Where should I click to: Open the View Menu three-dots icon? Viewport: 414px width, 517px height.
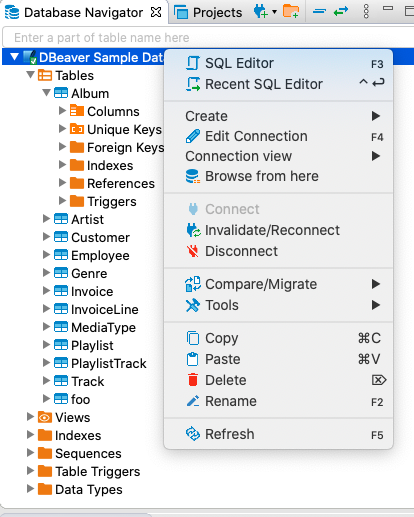tap(366, 12)
